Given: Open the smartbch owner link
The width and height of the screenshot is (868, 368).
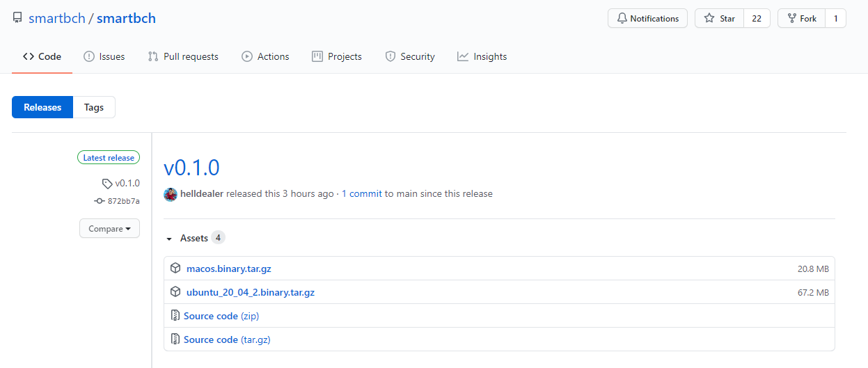Looking at the screenshot, I should point(56,18).
